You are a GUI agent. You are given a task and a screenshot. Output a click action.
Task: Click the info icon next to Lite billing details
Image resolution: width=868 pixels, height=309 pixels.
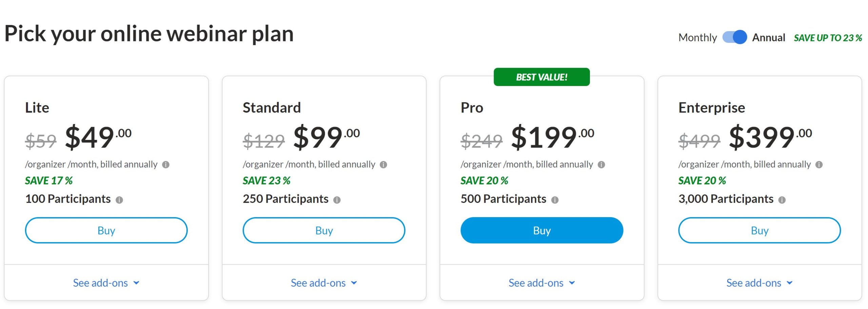pos(166,165)
